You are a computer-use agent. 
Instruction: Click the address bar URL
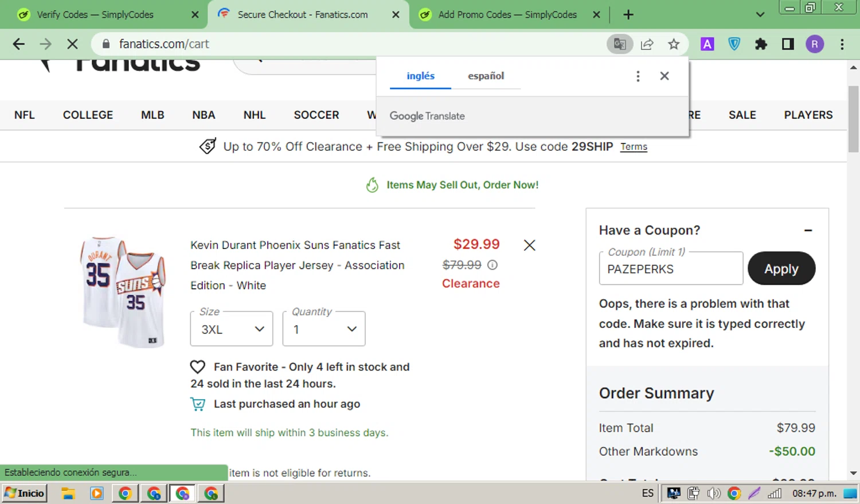(164, 44)
